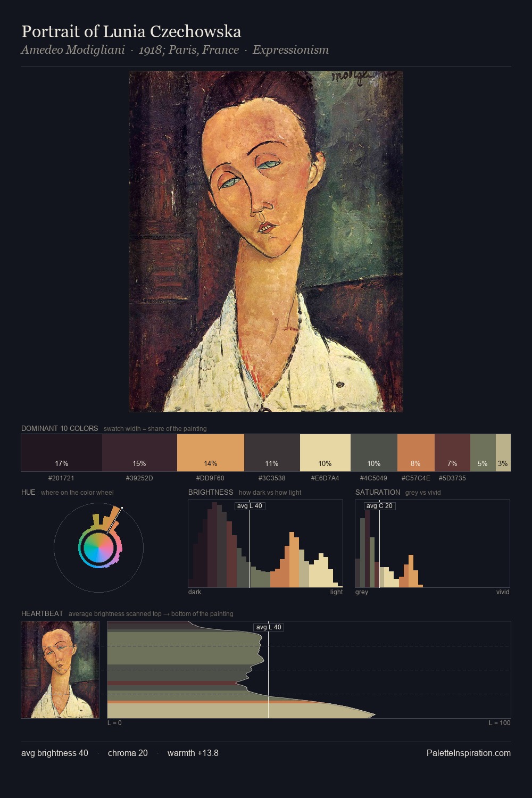The height and width of the screenshot is (798, 532).
Task: Click the saturation histogram chart
Action: (x=433, y=544)
